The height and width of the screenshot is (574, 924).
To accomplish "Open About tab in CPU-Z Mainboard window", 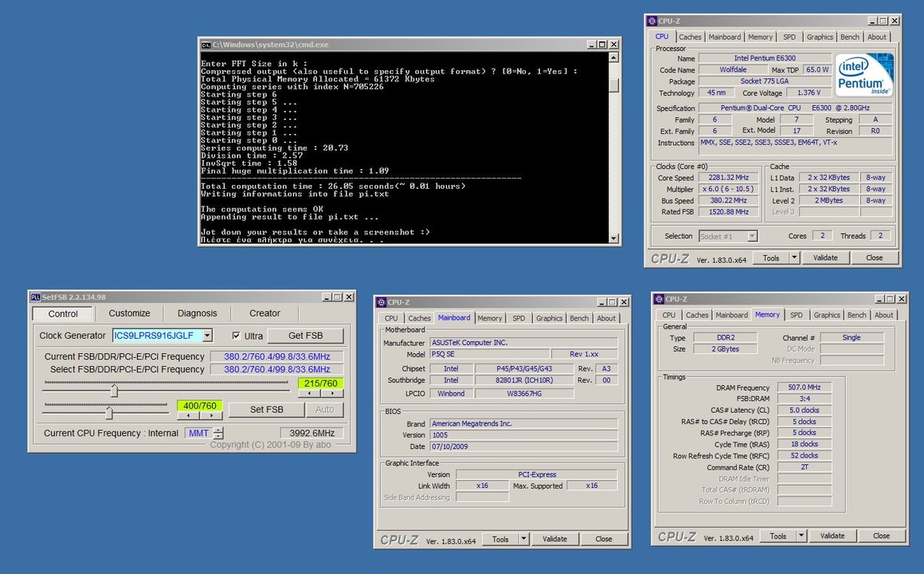I will [x=606, y=318].
